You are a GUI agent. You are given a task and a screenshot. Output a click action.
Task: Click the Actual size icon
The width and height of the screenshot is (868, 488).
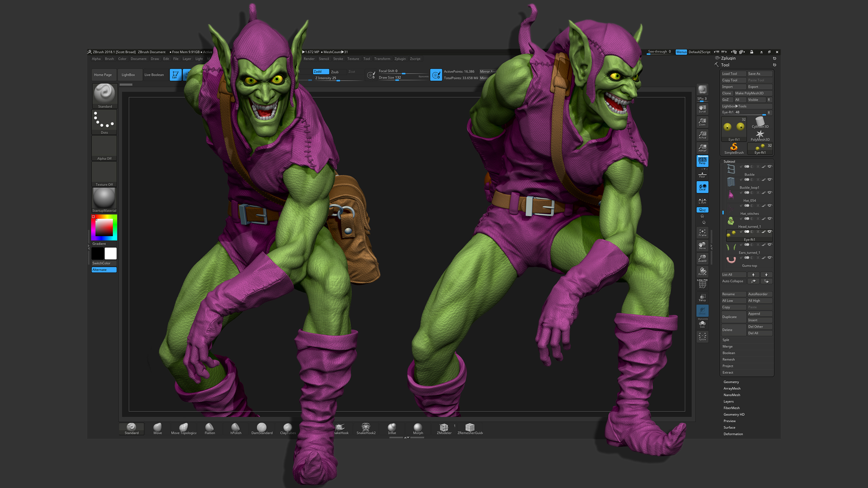coord(702,135)
